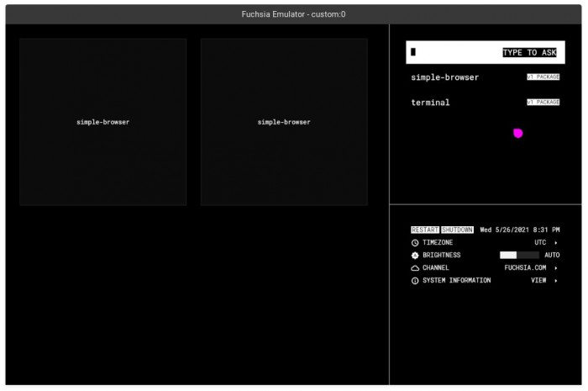Click the System Information info icon
The height and width of the screenshot is (391, 588).
click(x=415, y=280)
